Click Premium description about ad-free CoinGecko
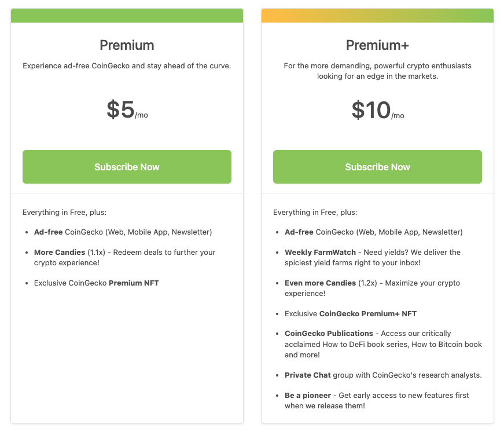This screenshot has height=435, width=504. [127, 65]
